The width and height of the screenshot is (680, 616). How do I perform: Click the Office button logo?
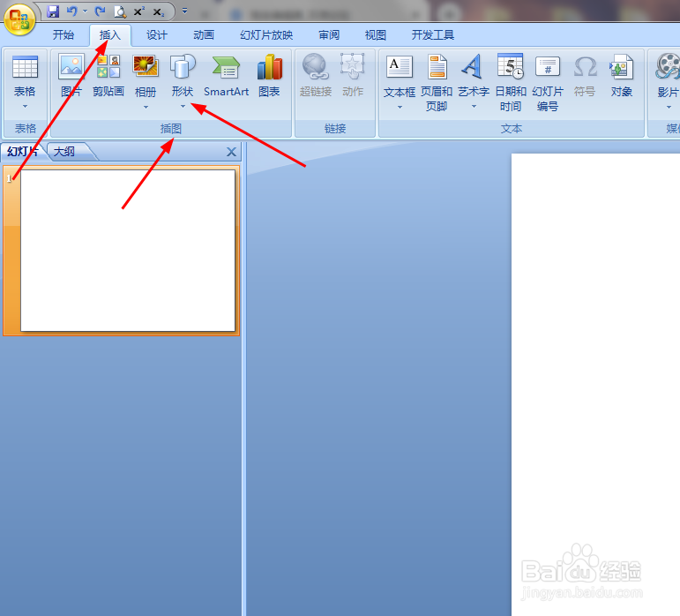[x=19, y=19]
